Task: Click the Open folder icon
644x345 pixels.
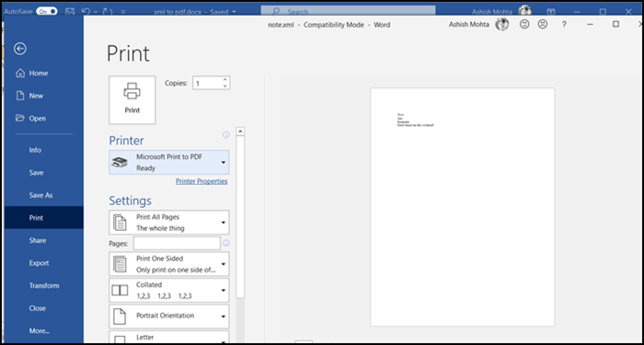Action: coord(20,119)
